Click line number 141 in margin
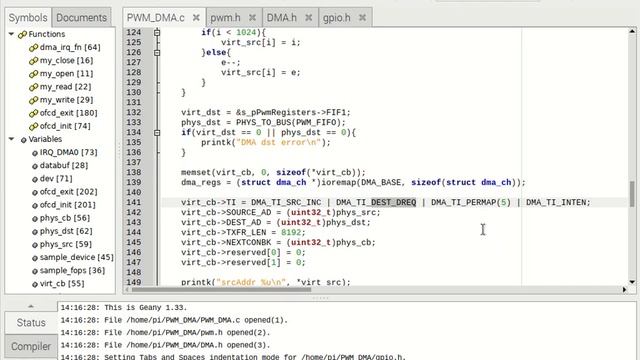640x360 pixels. tap(133, 202)
